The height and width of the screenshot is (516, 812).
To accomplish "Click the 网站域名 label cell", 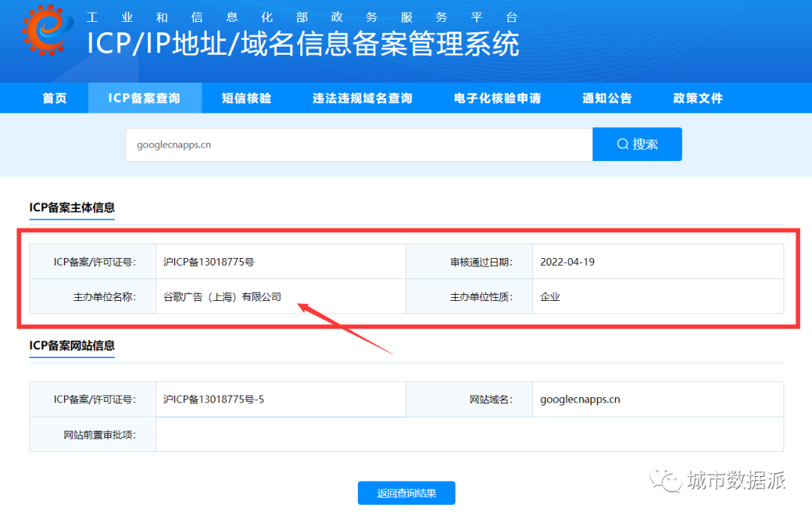I will tap(469, 399).
